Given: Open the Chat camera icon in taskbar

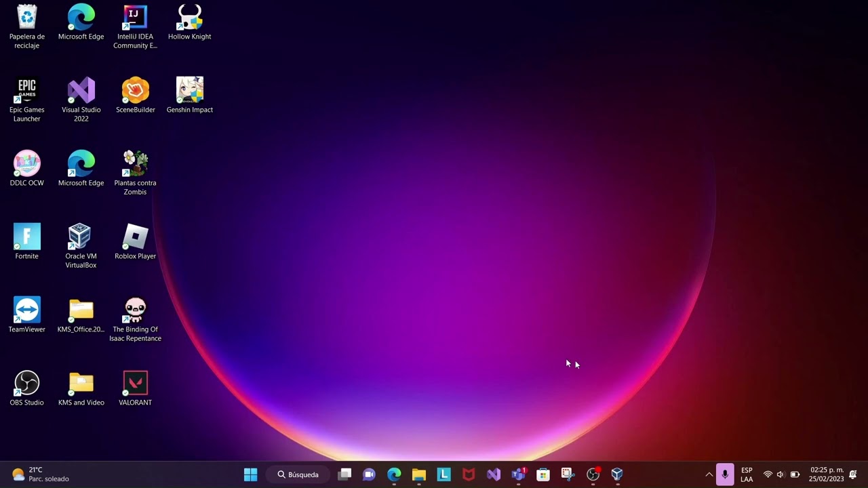Looking at the screenshot, I should 369,474.
